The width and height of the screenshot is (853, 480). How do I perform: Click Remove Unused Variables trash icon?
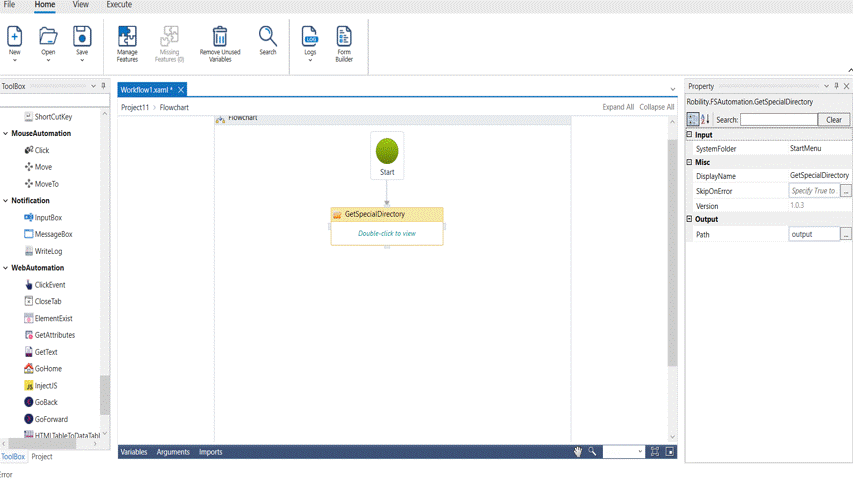point(220,38)
